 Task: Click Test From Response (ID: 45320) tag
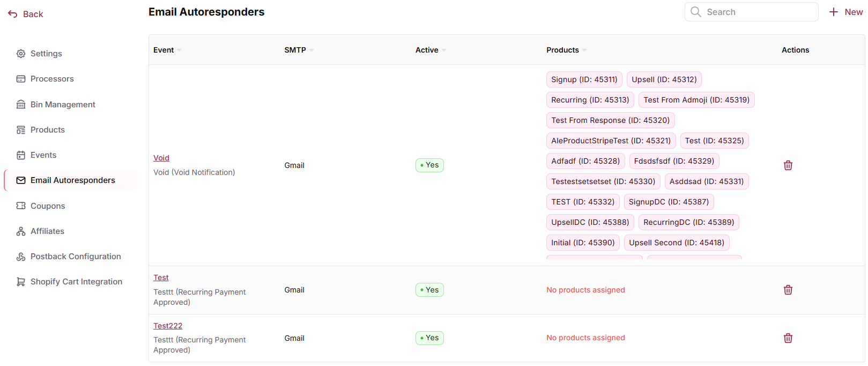click(x=611, y=120)
